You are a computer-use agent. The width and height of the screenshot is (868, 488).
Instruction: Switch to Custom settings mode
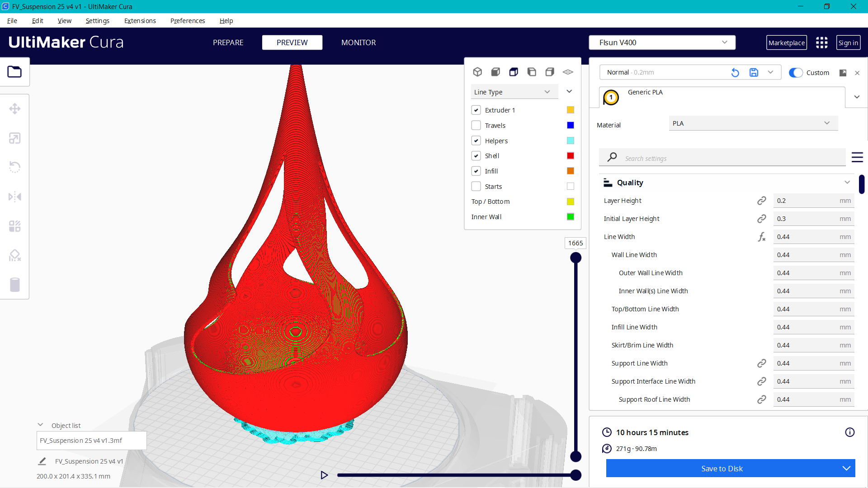tap(796, 72)
